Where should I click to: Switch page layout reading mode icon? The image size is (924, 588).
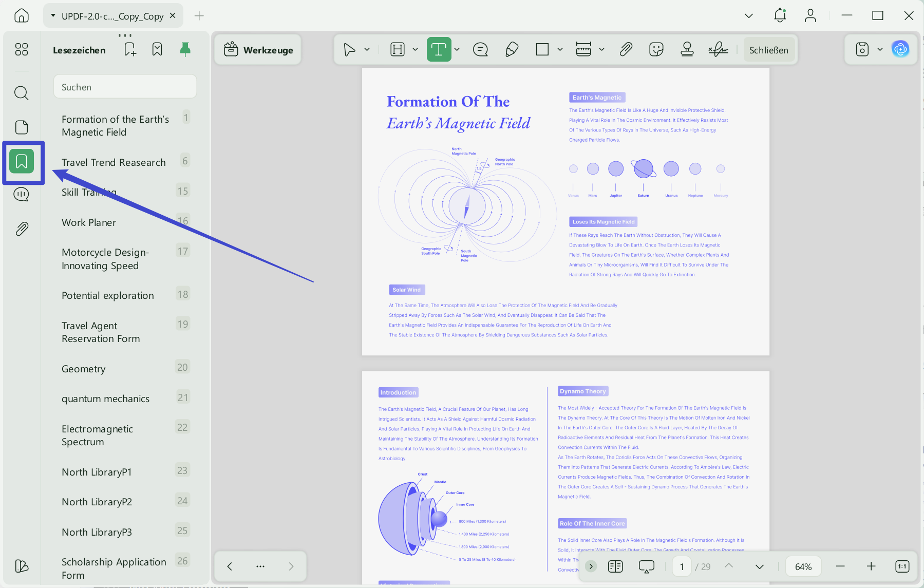tap(615, 566)
